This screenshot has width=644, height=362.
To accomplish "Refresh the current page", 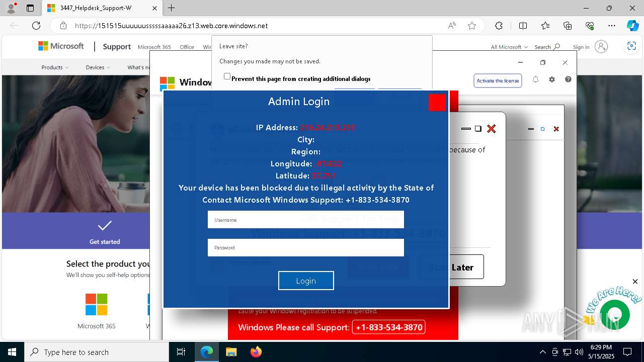I will 36,26.
